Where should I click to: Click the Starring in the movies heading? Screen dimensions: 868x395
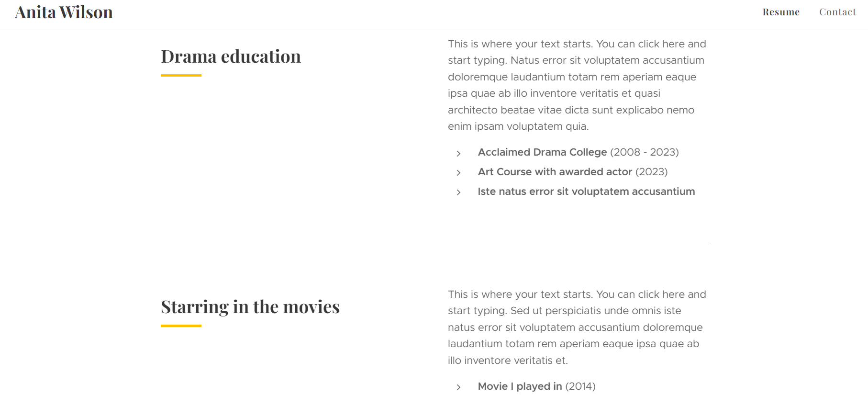250,307
